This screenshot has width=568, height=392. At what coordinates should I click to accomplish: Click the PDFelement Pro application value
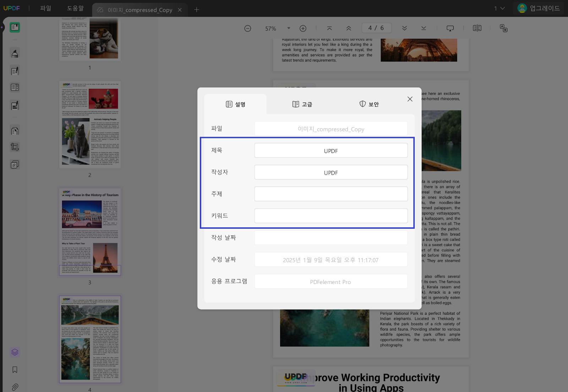pyautogui.click(x=331, y=282)
